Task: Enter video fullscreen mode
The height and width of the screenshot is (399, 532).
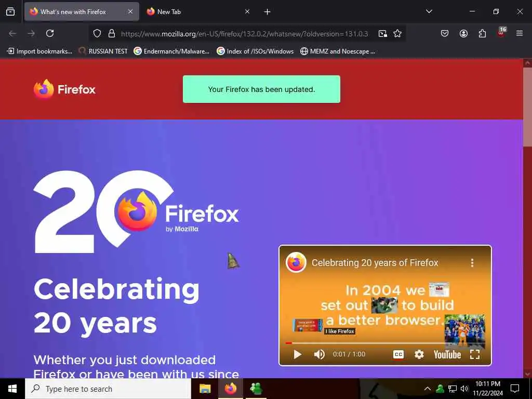Action: pyautogui.click(x=475, y=354)
